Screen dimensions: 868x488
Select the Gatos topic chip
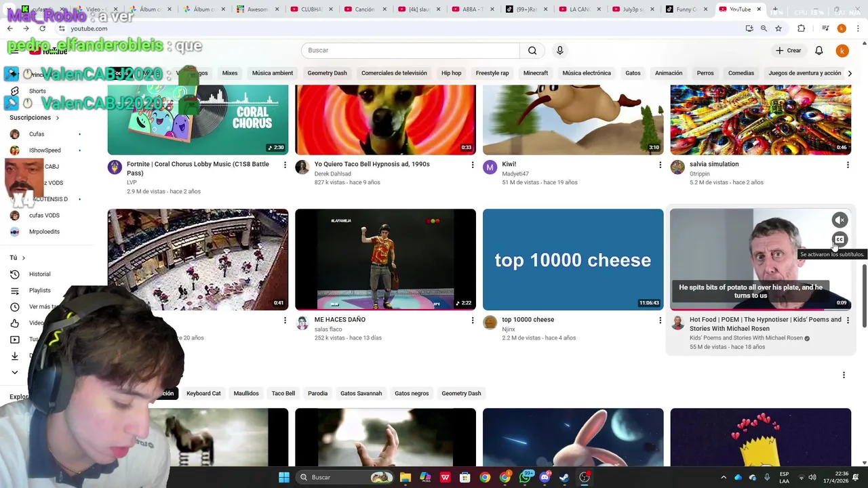[x=633, y=73]
